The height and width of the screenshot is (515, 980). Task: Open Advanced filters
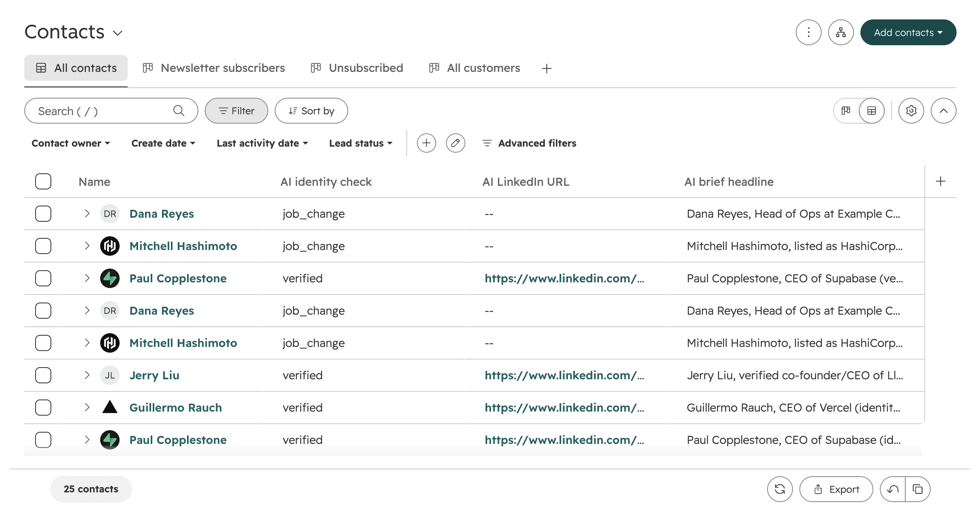click(529, 143)
